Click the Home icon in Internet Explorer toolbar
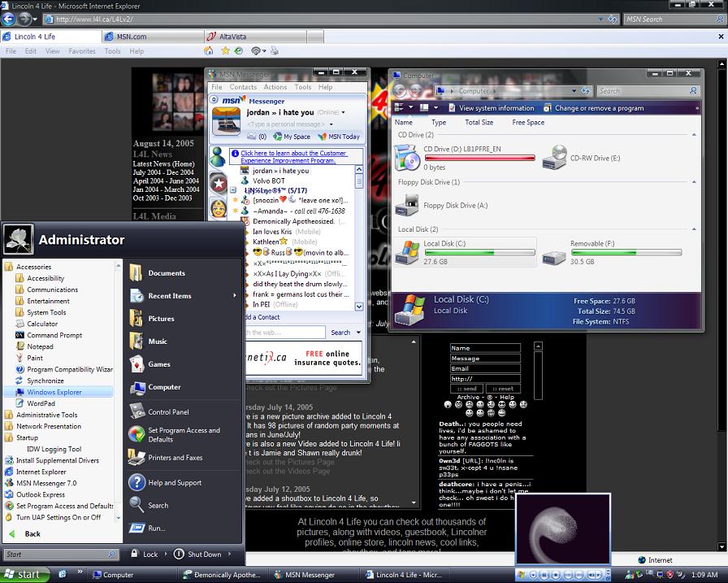The height and width of the screenshot is (583, 728). click(x=209, y=50)
